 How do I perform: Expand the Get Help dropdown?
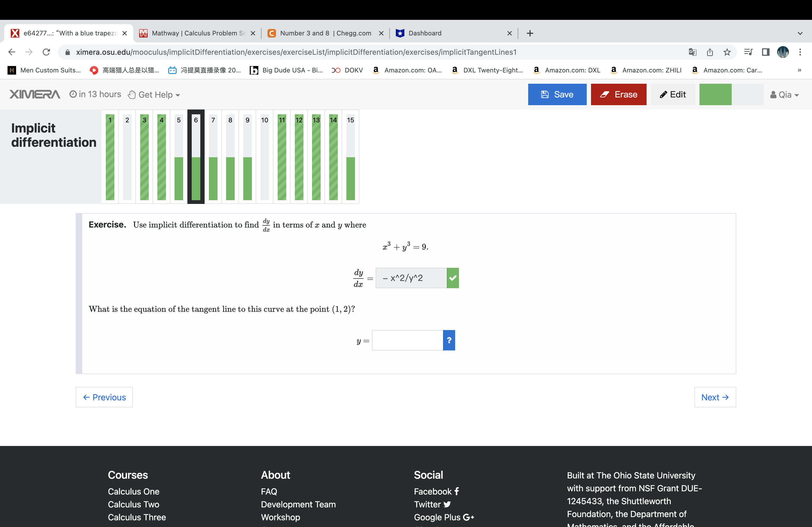click(x=154, y=95)
